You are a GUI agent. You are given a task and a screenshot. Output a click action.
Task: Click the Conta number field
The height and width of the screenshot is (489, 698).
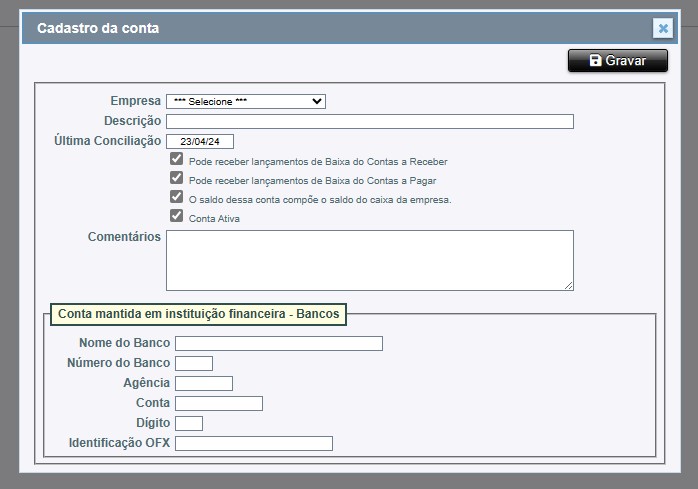tap(219, 403)
